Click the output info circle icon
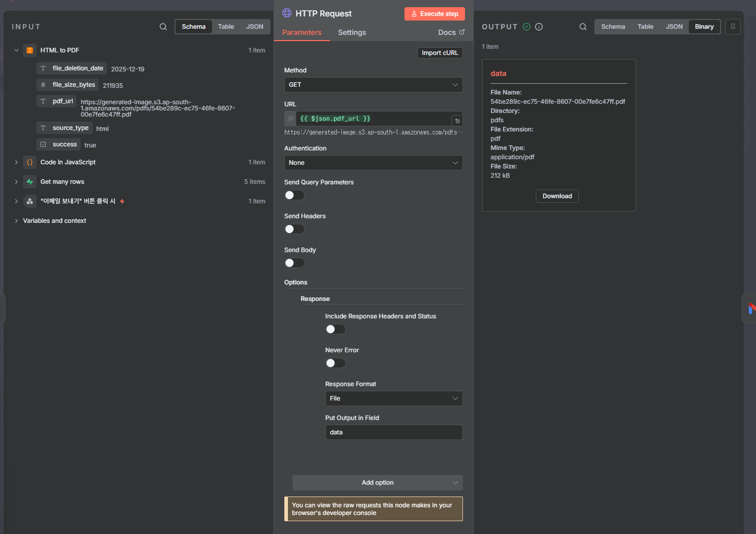 pyautogui.click(x=539, y=27)
